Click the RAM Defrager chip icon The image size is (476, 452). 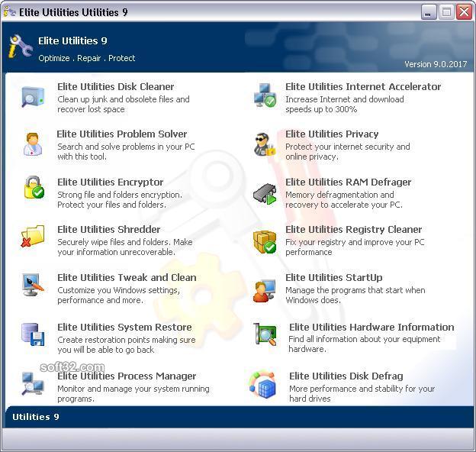[265, 194]
